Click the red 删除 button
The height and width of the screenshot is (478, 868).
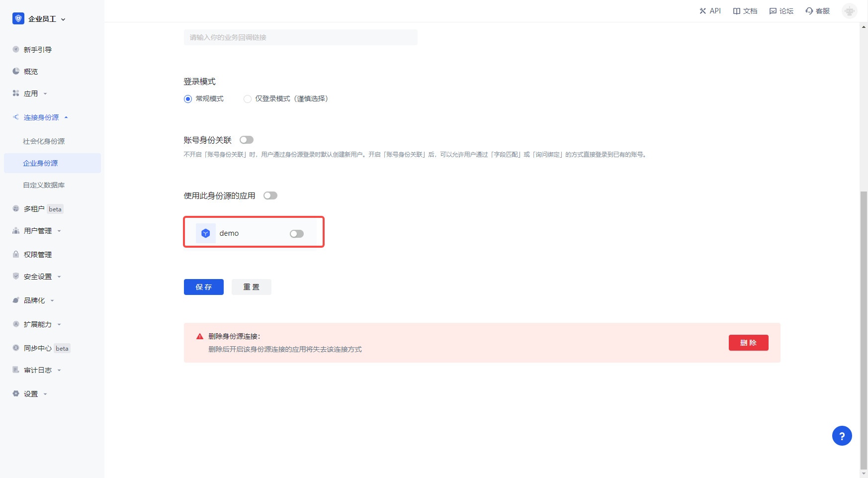click(748, 343)
